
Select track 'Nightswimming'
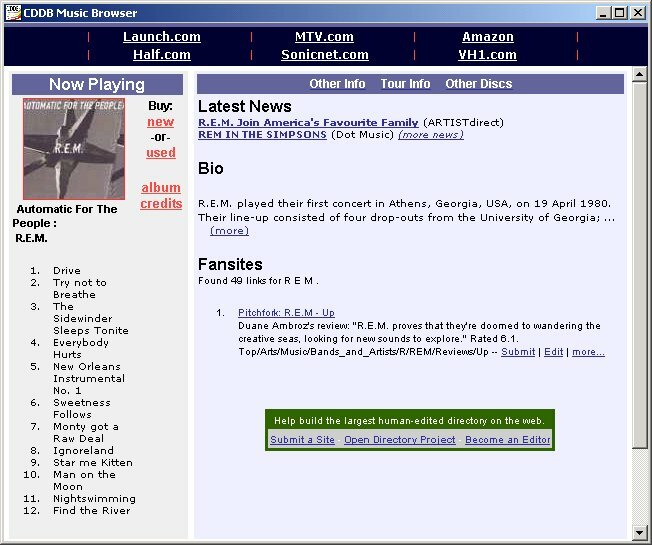[94, 499]
